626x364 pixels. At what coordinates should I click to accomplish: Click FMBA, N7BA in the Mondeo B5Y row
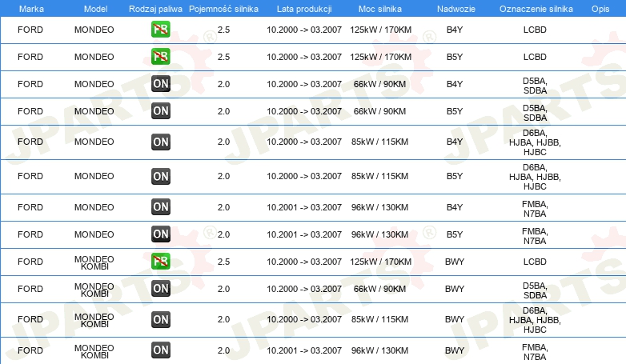535,236
